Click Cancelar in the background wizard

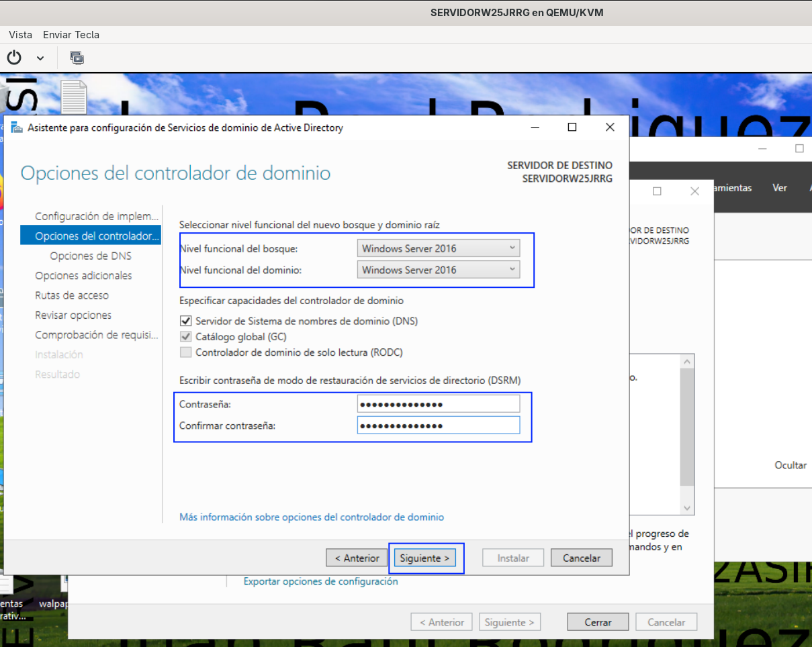coord(666,622)
